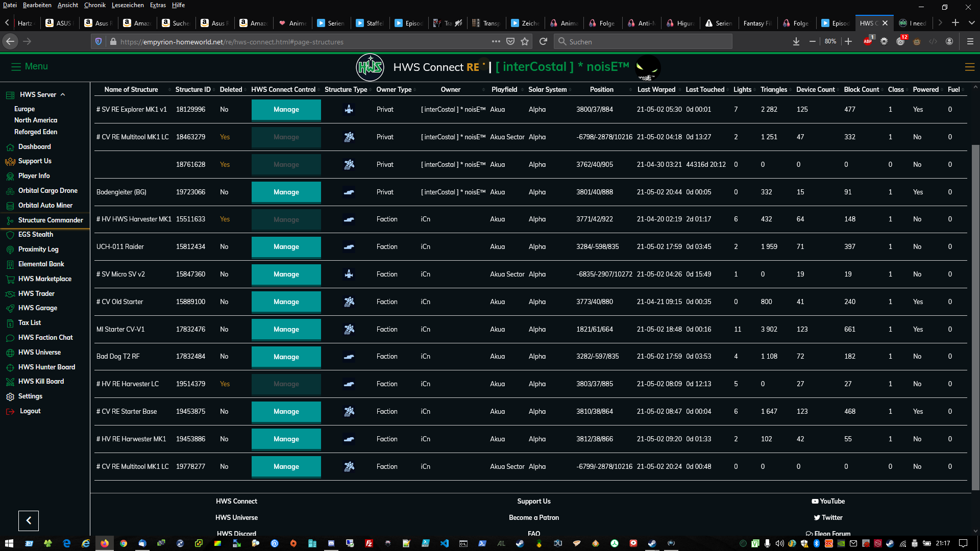The image size is (980, 551).
Task: Open the YouTube footer link
Action: coord(828,502)
